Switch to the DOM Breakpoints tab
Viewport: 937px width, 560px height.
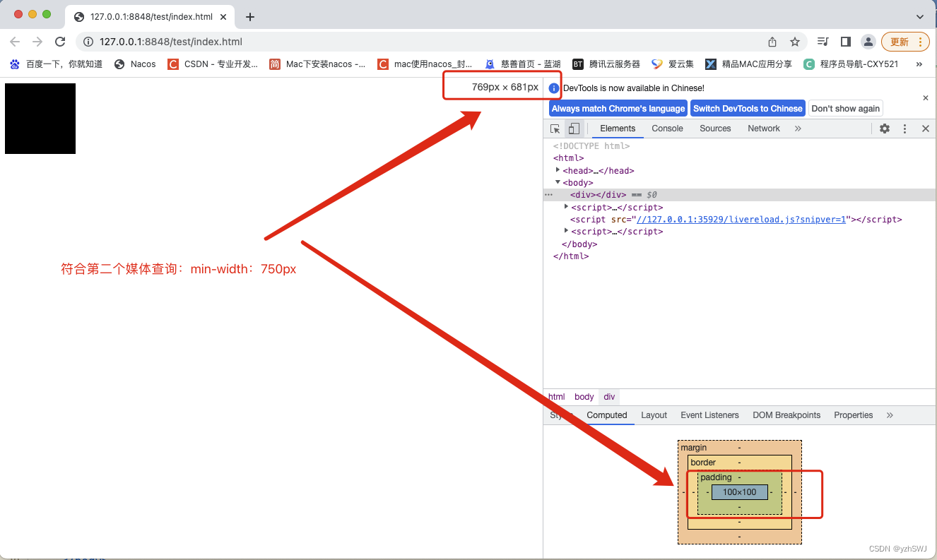[x=786, y=415]
